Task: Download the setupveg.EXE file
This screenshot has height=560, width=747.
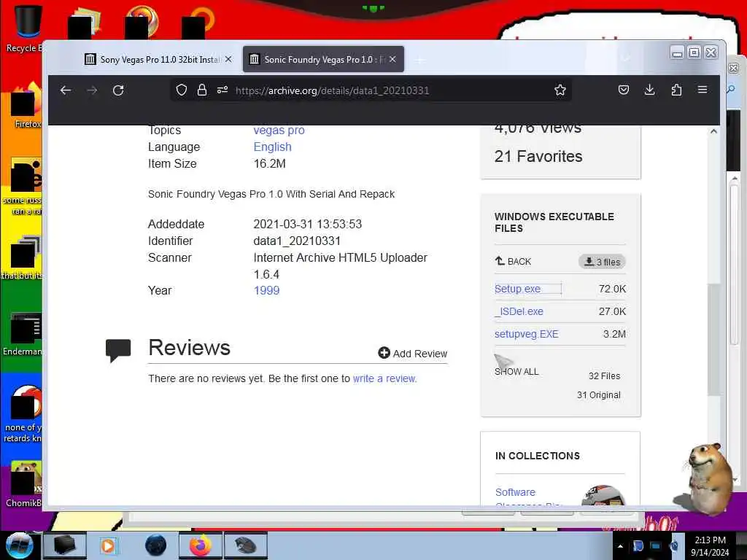Action: 527,334
